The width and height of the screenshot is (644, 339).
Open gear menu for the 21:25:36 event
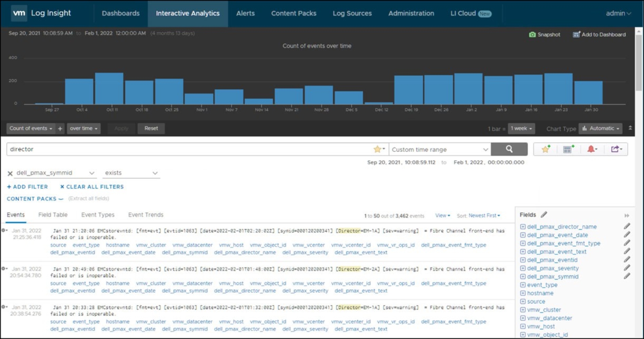pyautogui.click(x=4, y=230)
